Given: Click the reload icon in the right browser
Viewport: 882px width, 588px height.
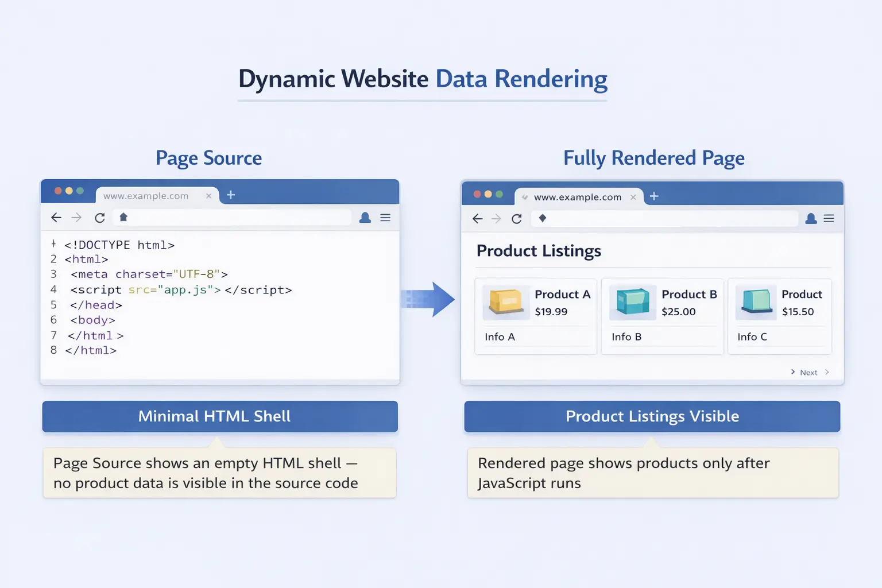Looking at the screenshot, I should point(516,218).
